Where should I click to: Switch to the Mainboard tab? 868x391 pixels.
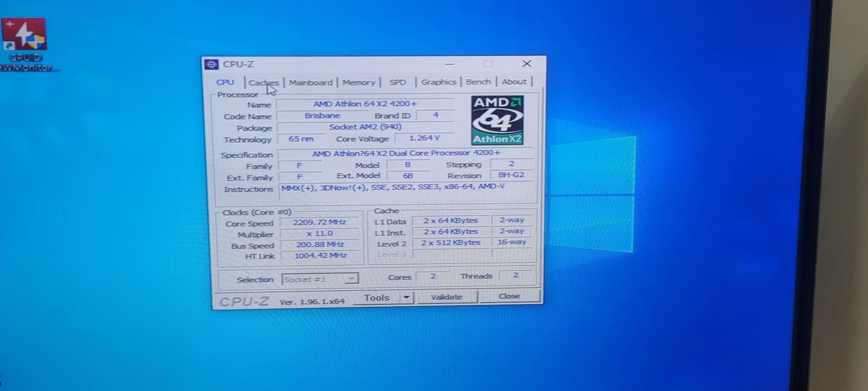pos(311,82)
